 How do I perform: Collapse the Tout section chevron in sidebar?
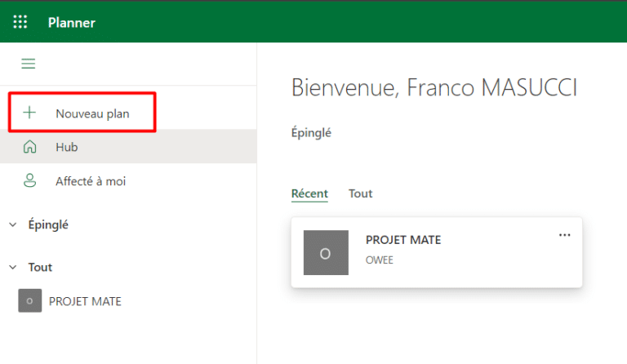[13, 268]
